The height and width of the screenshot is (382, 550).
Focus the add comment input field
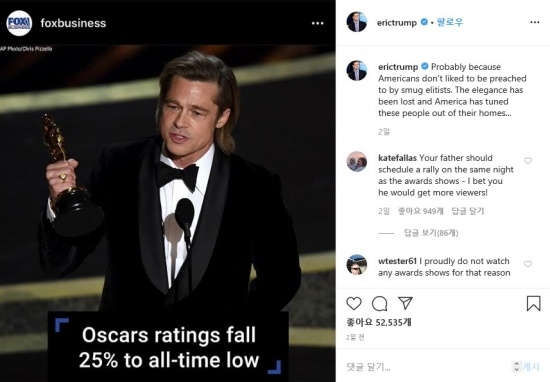pos(426,367)
